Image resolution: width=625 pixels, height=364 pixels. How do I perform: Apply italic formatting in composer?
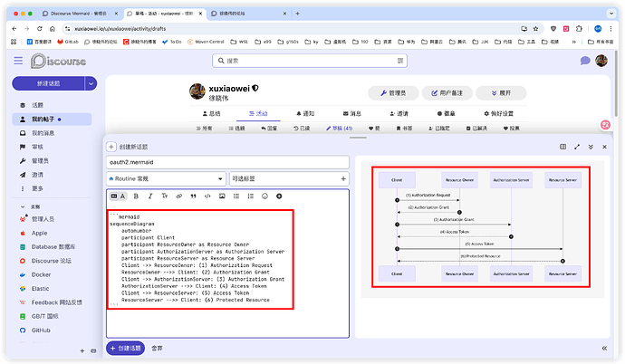(150, 196)
